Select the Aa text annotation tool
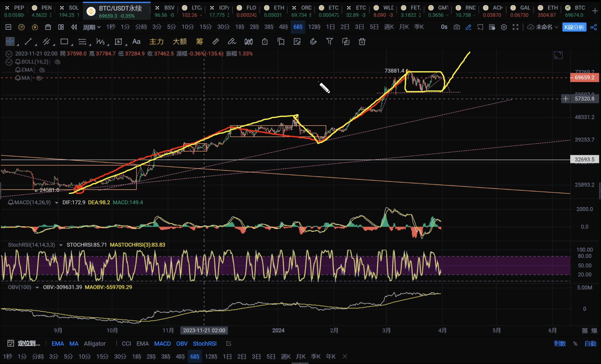 136,42
